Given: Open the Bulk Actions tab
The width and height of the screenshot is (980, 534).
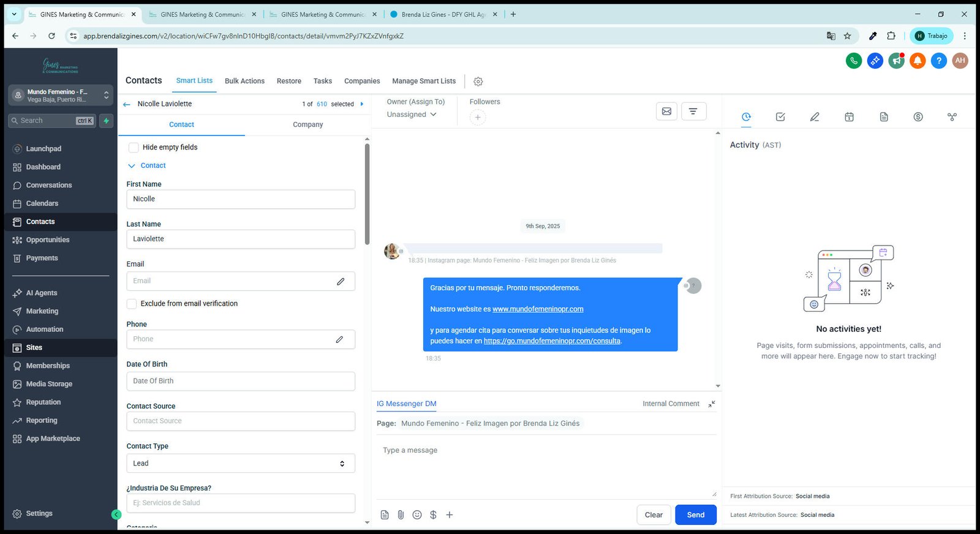Looking at the screenshot, I should pyautogui.click(x=244, y=81).
